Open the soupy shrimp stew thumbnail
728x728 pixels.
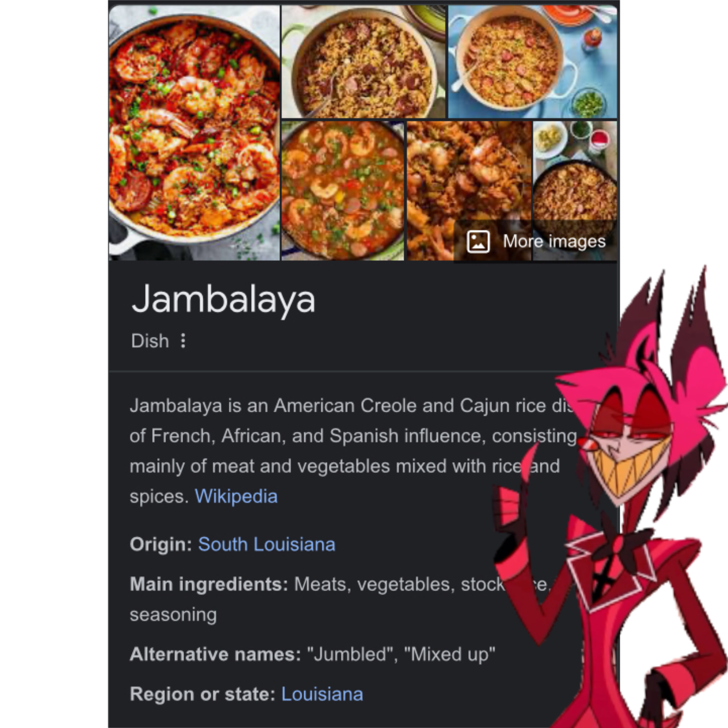[343, 191]
